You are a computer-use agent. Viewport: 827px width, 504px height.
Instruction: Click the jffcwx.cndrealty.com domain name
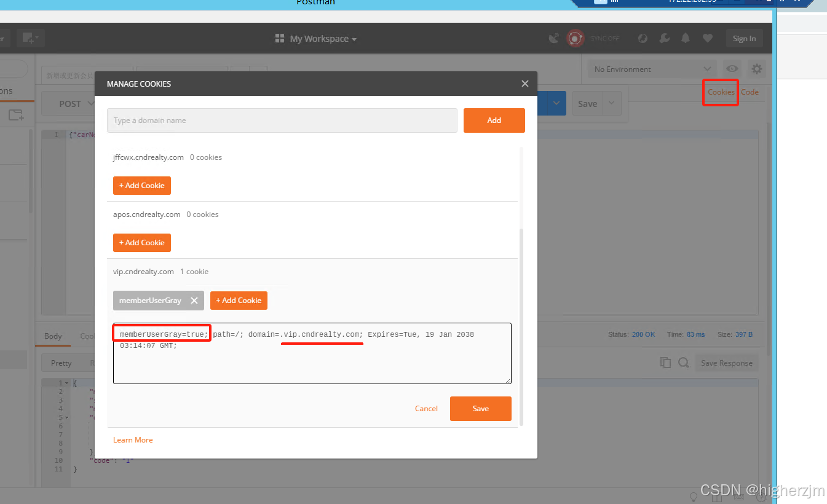(148, 157)
